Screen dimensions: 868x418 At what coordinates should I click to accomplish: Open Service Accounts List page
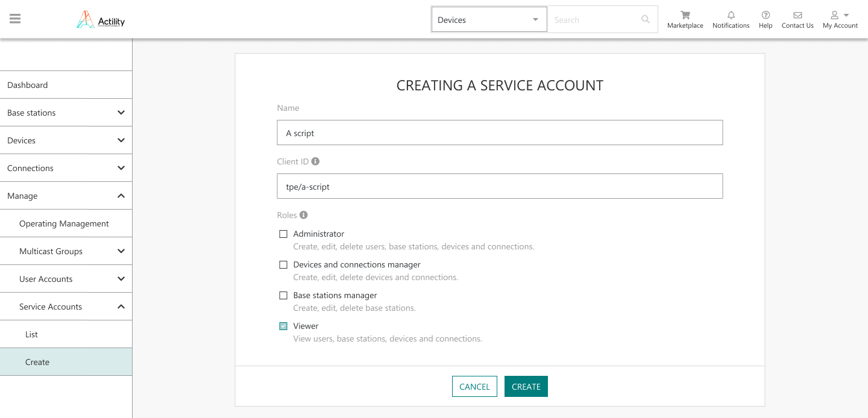coord(32,334)
